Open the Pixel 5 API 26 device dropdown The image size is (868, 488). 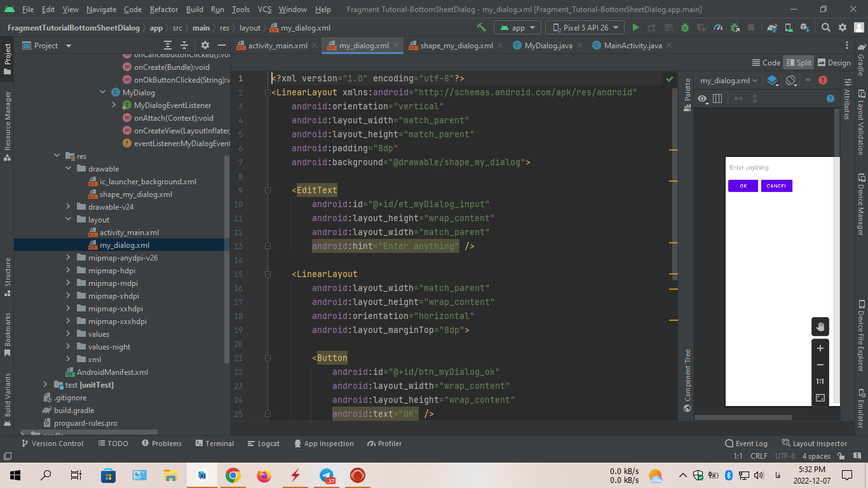(585, 27)
